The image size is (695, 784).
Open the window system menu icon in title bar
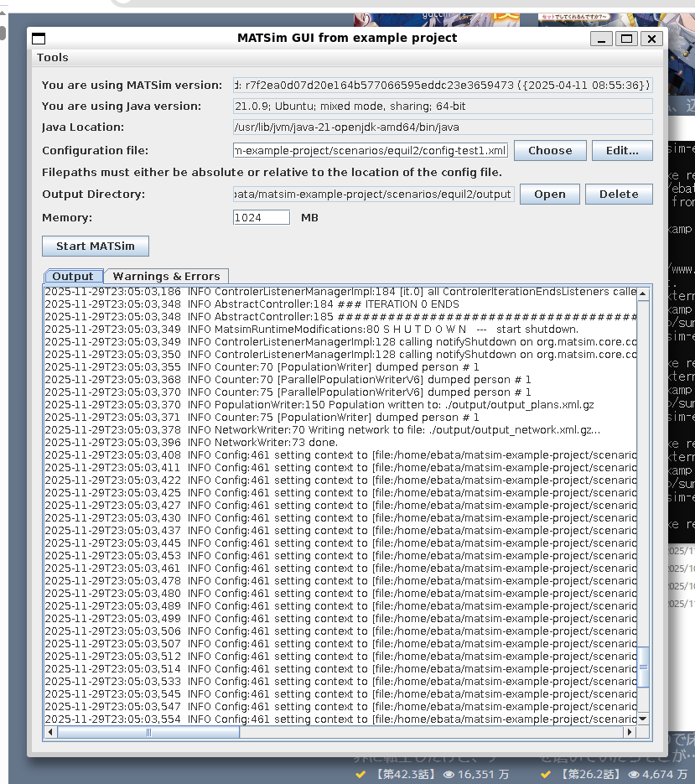click(39, 39)
